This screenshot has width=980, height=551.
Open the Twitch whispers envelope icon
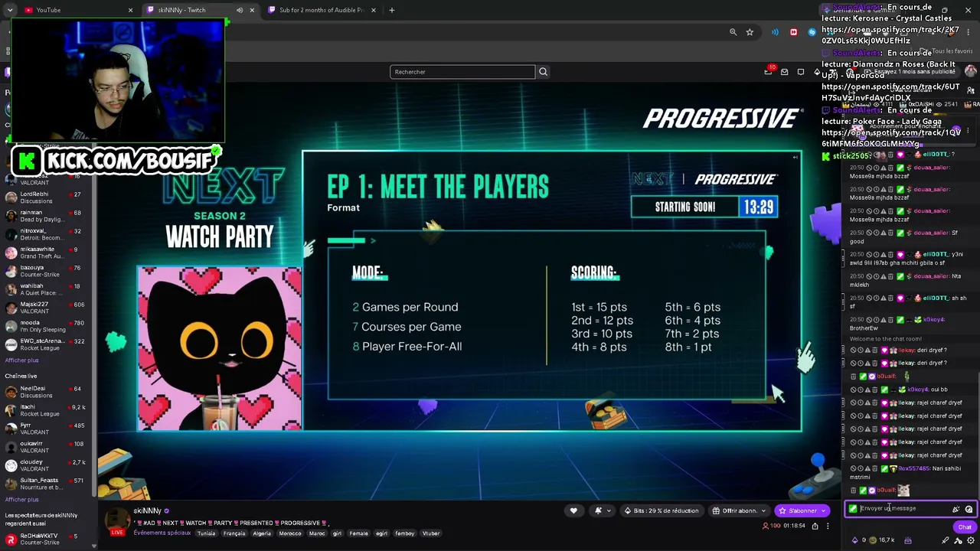coord(785,72)
